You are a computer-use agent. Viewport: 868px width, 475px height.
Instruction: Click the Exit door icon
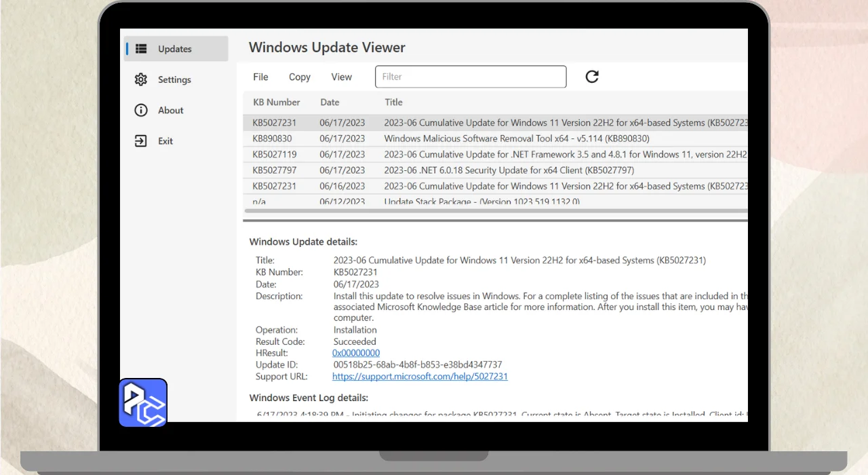[x=141, y=141]
